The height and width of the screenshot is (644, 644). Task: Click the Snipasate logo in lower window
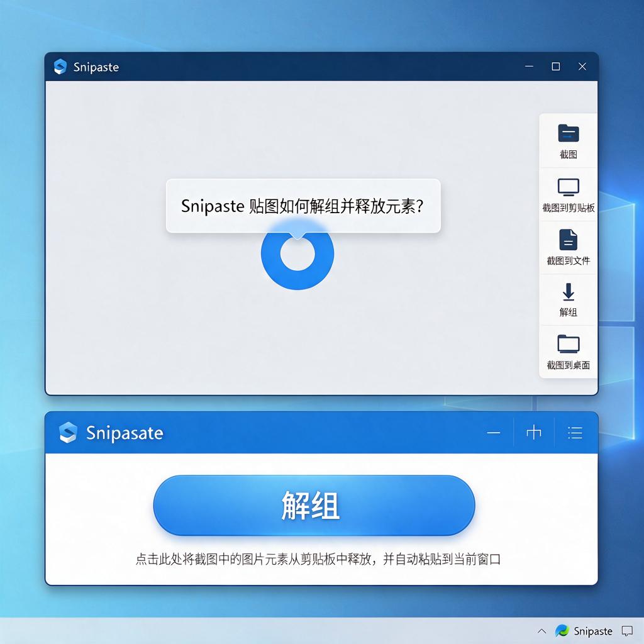[68, 433]
